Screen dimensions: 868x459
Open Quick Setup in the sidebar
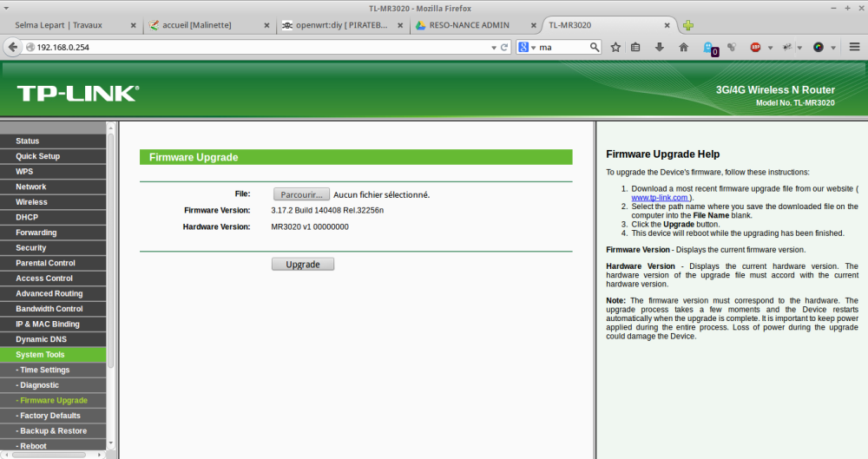coord(53,156)
